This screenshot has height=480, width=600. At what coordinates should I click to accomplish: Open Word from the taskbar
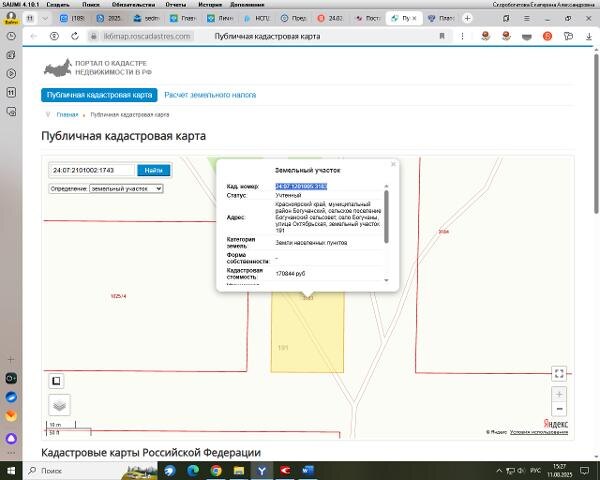pos(308,470)
